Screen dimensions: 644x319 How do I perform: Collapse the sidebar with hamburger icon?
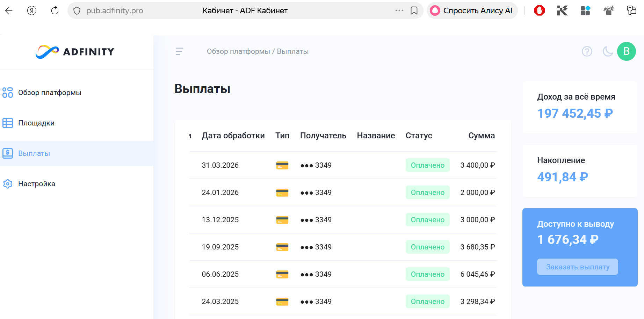[179, 51]
